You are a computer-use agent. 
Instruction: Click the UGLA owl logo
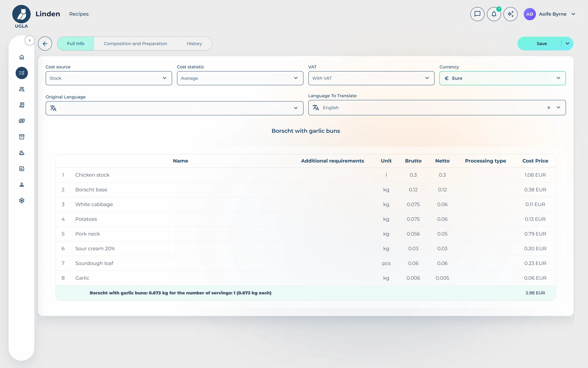pos(21,17)
